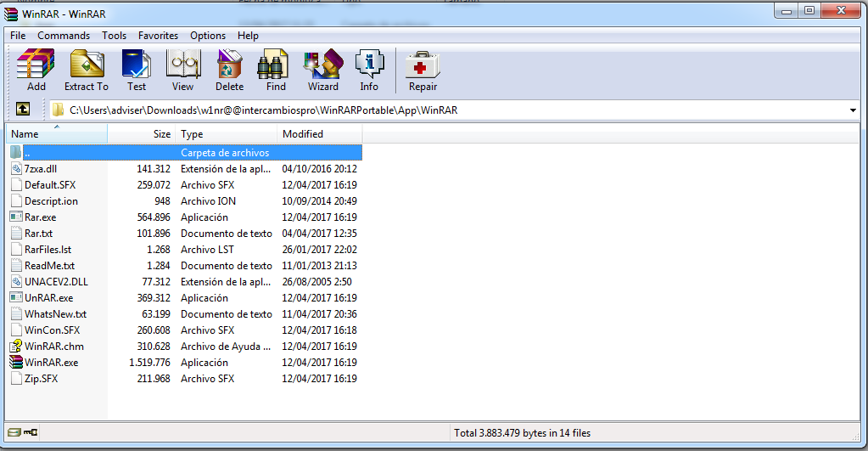This screenshot has width=868, height=451.
Task: Sort by Type column header
Action: [227, 133]
